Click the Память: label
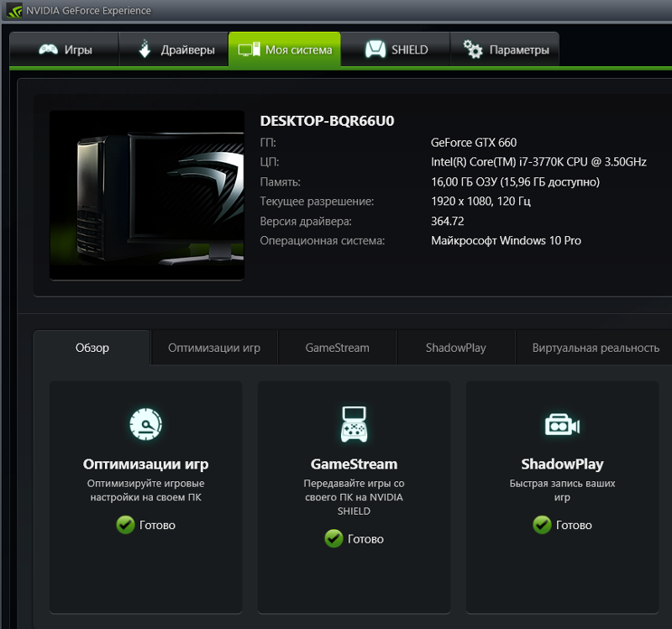Image resolution: width=672 pixels, height=629 pixels. [281, 182]
